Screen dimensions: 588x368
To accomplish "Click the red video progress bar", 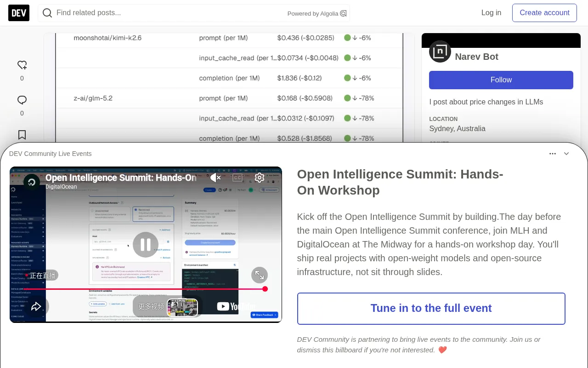I will point(146,289).
